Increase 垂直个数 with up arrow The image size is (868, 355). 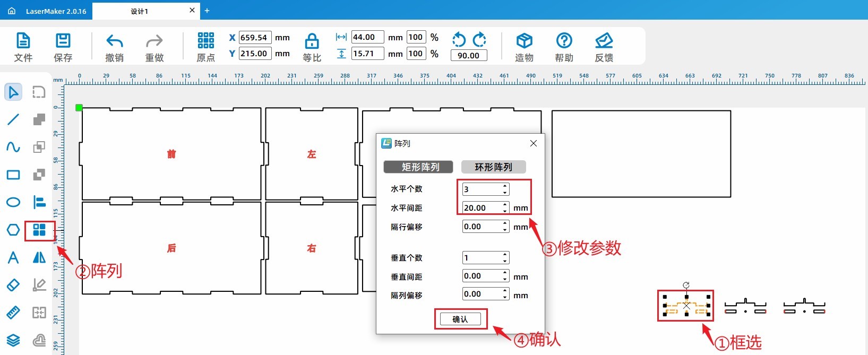pos(505,255)
